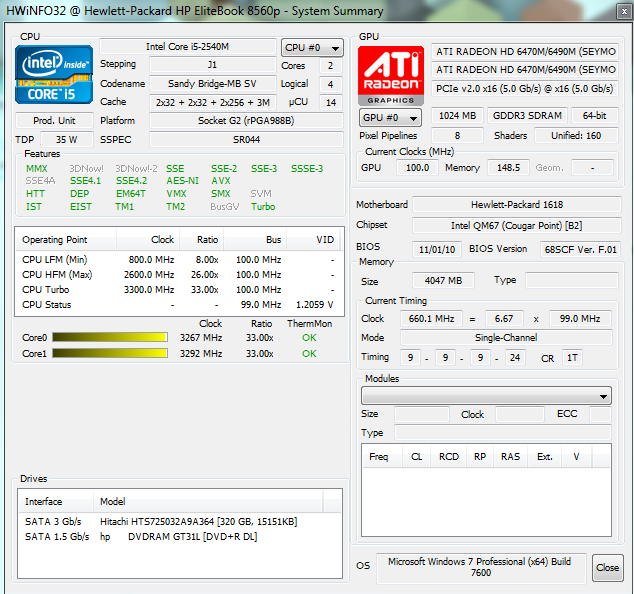Click the Ratio column header in CPU table
The width and height of the screenshot is (634, 594).
pos(202,240)
